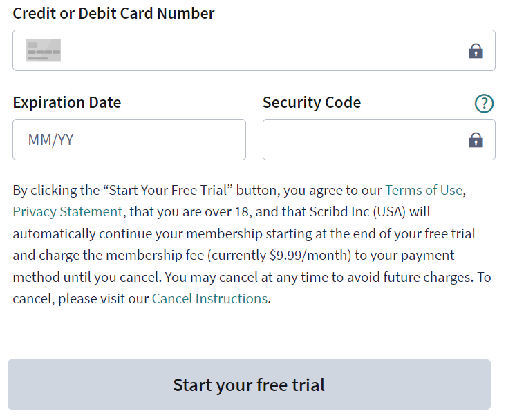
Task: Open the Security Code help question mark
Action: coord(484,103)
